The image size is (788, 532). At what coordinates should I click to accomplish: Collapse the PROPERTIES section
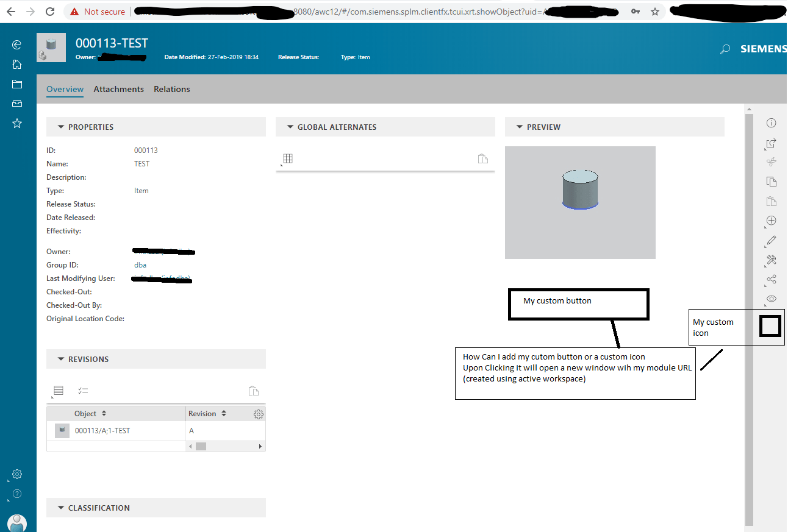click(60, 127)
